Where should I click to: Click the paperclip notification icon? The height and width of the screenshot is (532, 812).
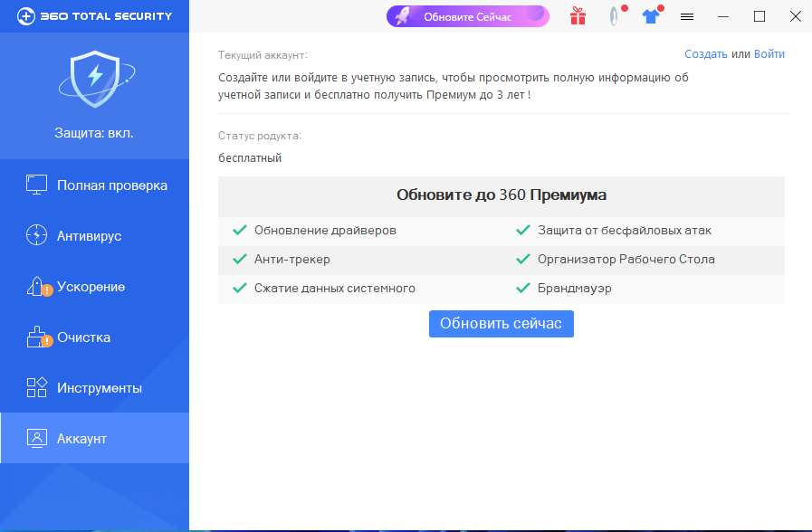pos(614,16)
